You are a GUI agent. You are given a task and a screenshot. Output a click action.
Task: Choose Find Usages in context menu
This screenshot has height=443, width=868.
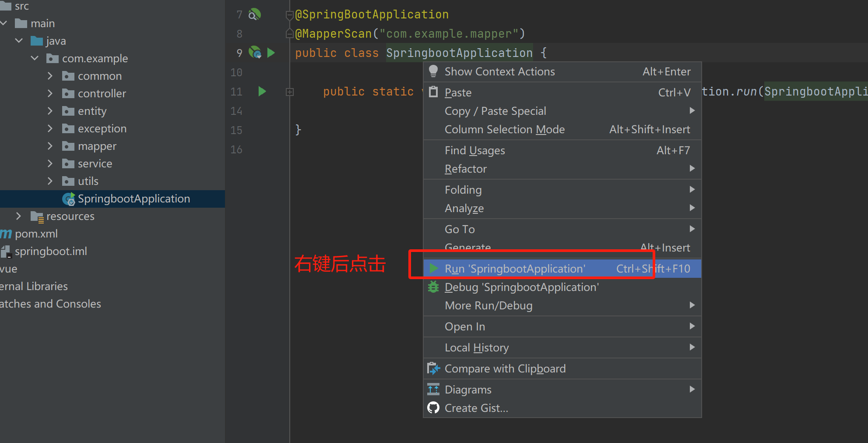(562, 150)
